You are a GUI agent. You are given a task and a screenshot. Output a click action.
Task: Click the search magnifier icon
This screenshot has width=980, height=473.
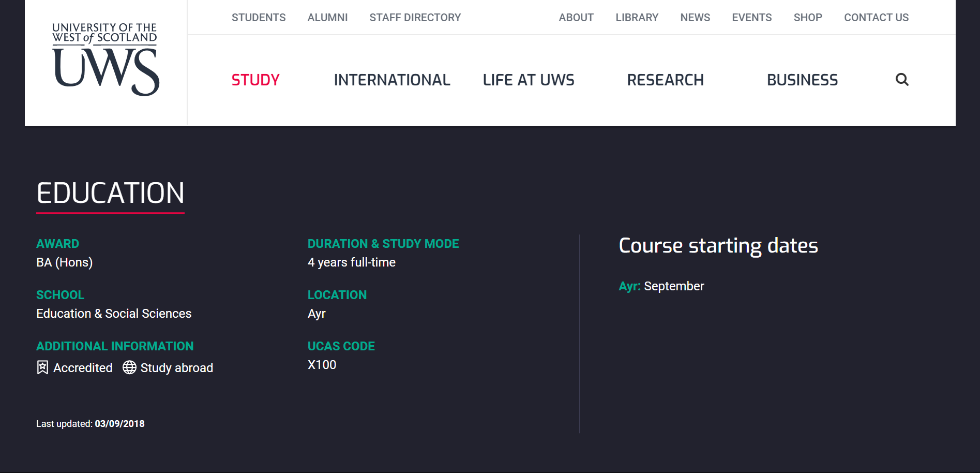902,80
